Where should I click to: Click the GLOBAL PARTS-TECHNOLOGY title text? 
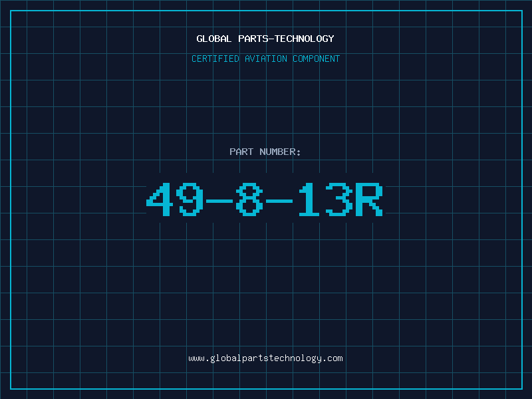coord(265,39)
